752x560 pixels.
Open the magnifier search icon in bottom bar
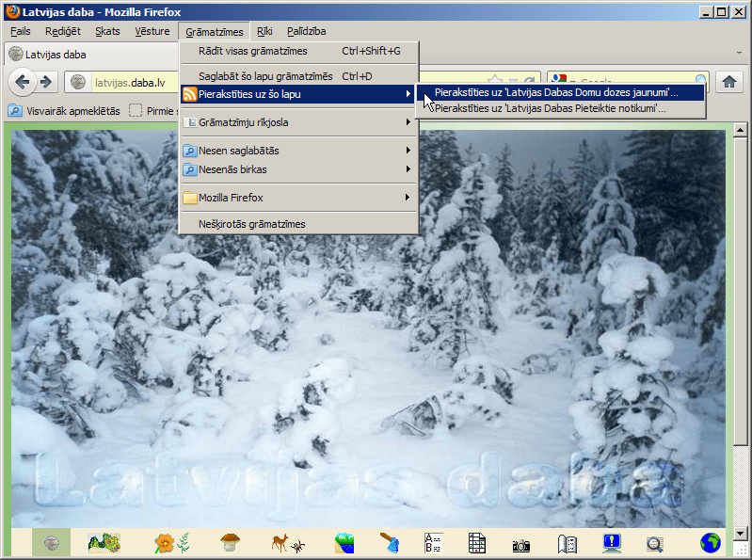pos(655,544)
